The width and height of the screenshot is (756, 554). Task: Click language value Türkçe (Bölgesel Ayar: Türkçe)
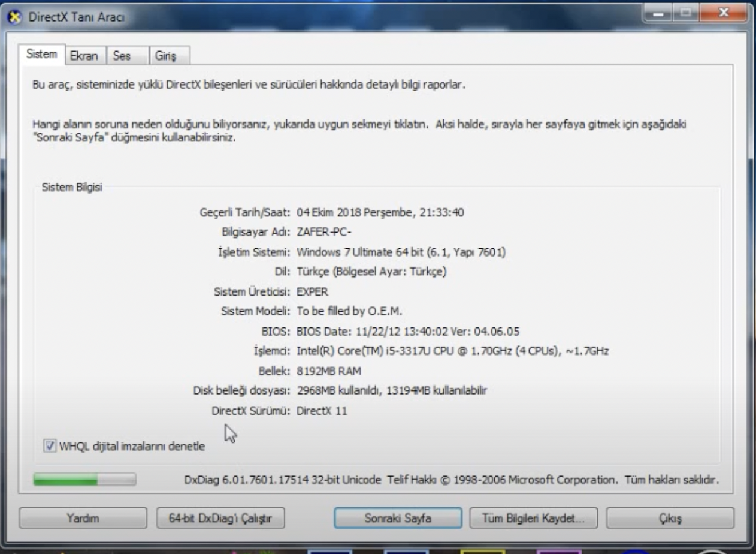(371, 272)
